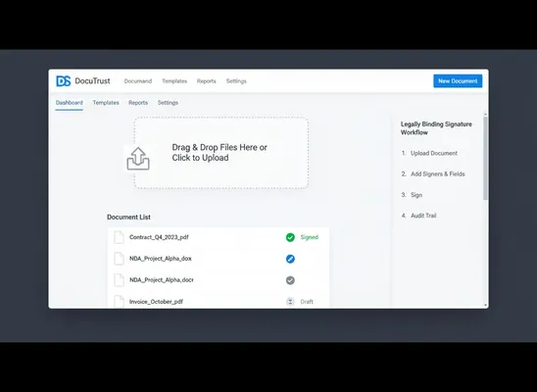The height and width of the screenshot is (392, 537).
Task: Open Templates in the top header navigation
Action: (174, 81)
